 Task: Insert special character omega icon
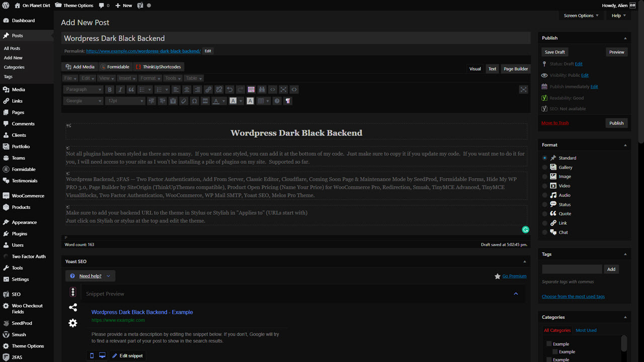(195, 101)
